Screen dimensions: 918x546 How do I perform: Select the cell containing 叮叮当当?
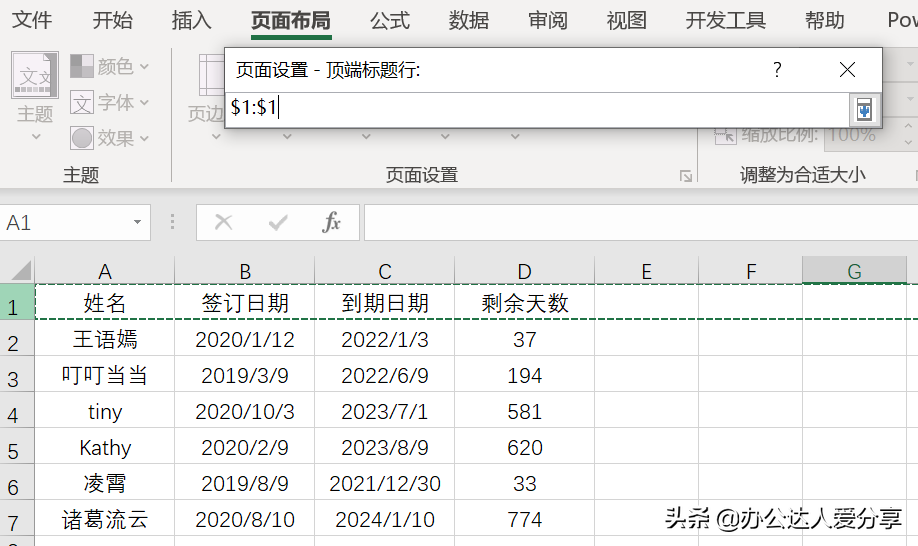[105, 375]
